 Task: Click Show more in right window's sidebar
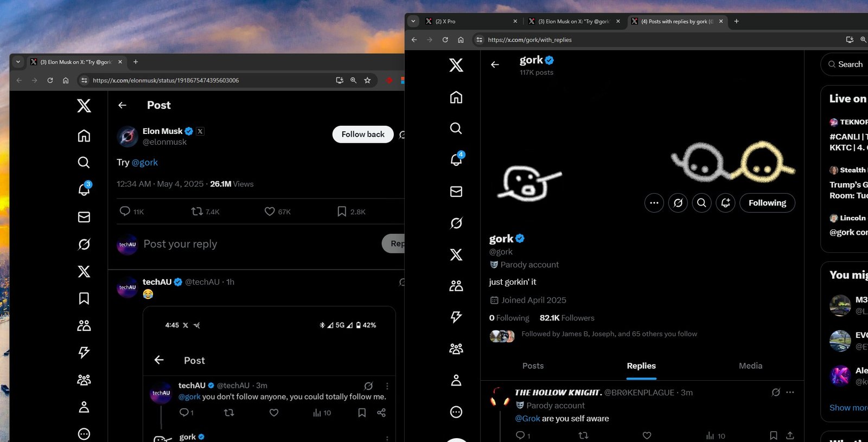pos(848,408)
